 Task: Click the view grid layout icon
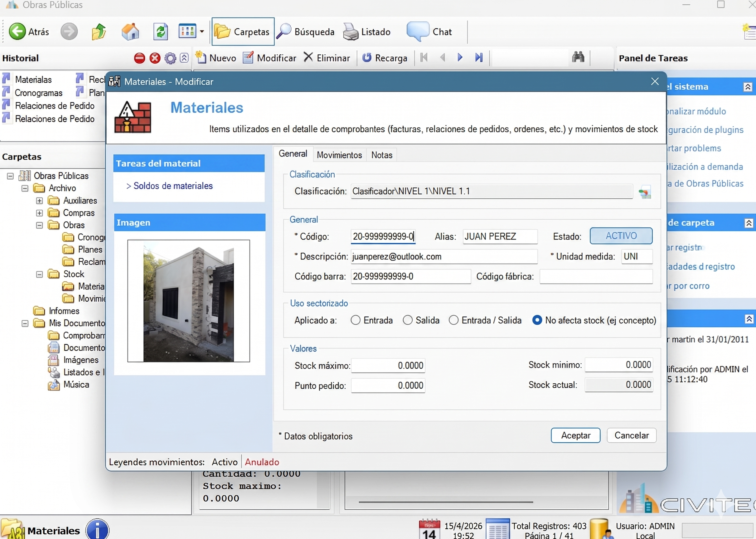coord(187,31)
